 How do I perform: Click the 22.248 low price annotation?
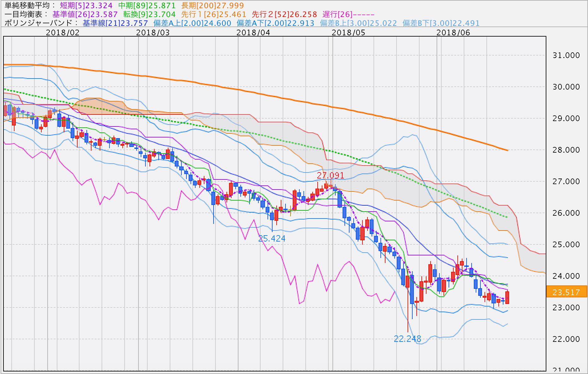[408, 339]
